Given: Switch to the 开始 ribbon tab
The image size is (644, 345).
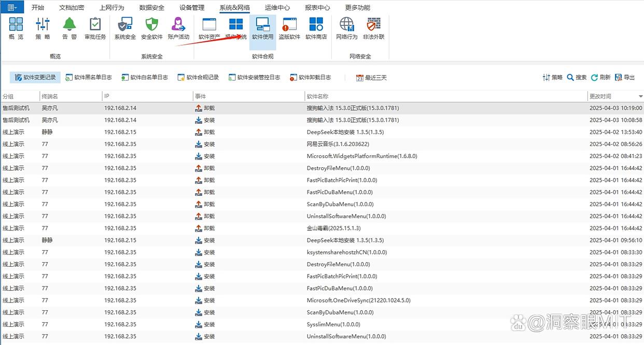Looking at the screenshot, I should pos(37,8).
